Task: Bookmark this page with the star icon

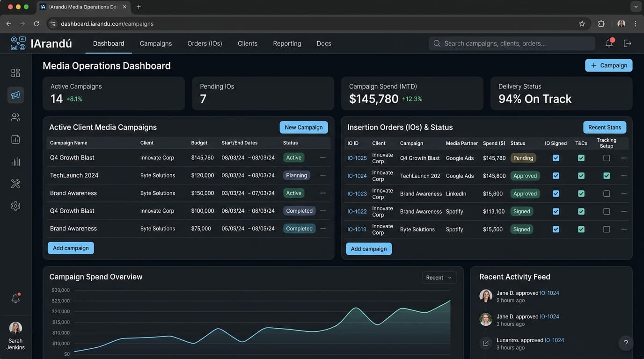Action: click(x=582, y=23)
